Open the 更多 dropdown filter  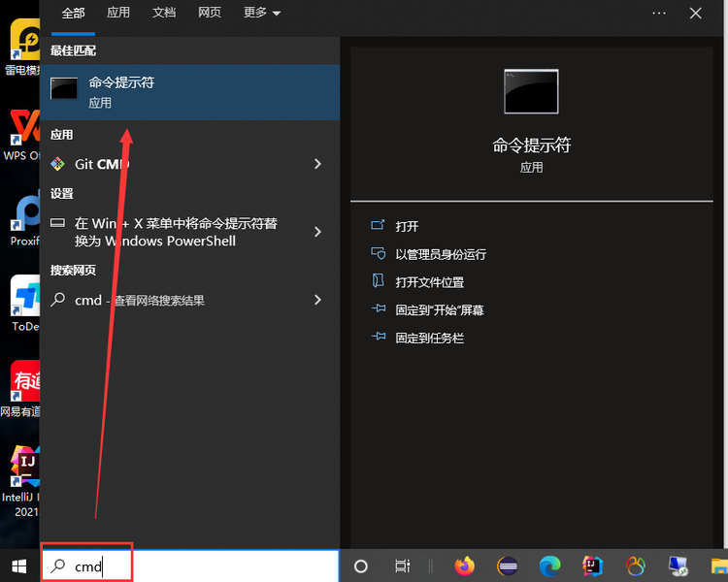tap(262, 13)
